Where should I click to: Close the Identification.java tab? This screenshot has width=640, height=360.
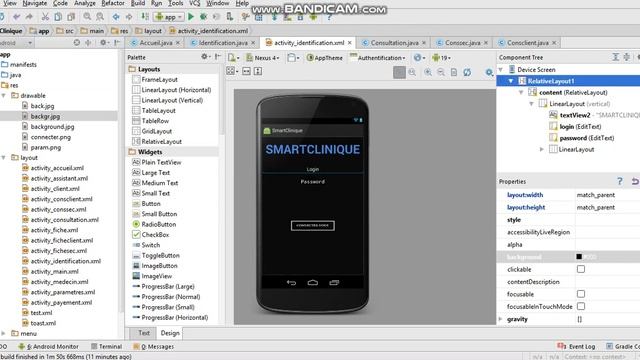[253, 43]
